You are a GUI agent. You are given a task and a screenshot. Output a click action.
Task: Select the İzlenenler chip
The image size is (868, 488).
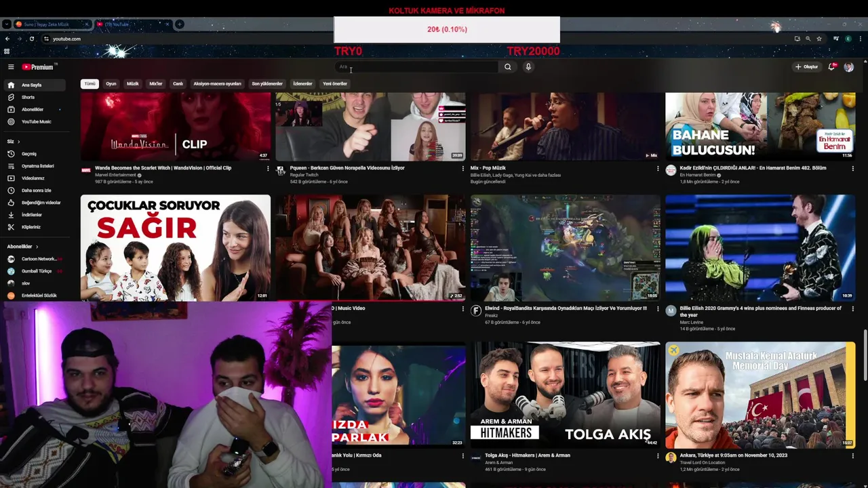tap(302, 84)
